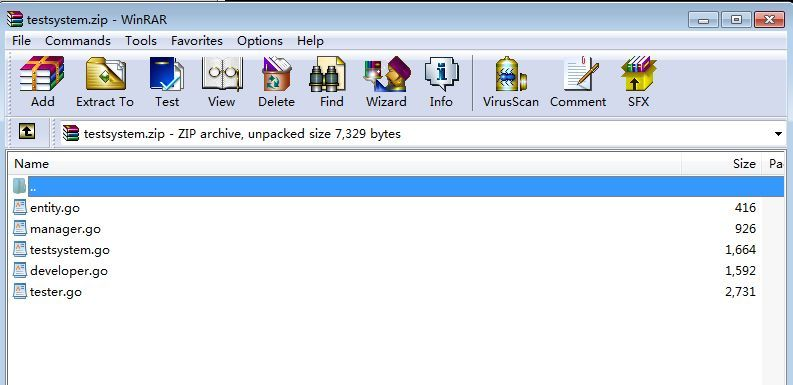Go up one level with arrow icon

coord(27,132)
